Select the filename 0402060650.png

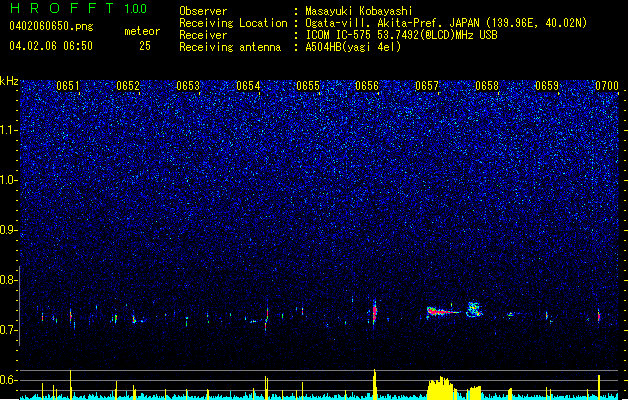tap(51, 26)
